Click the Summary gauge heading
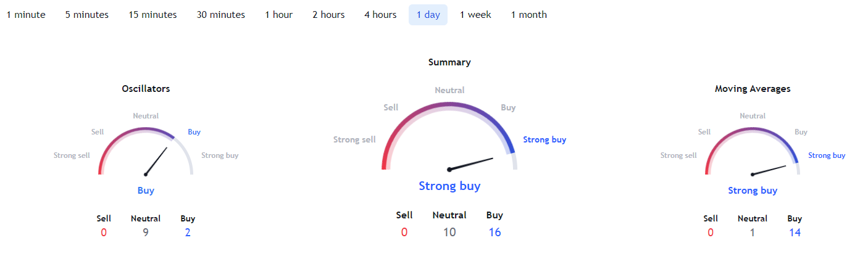Image resolution: width=868 pixels, height=256 pixels. [x=449, y=62]
